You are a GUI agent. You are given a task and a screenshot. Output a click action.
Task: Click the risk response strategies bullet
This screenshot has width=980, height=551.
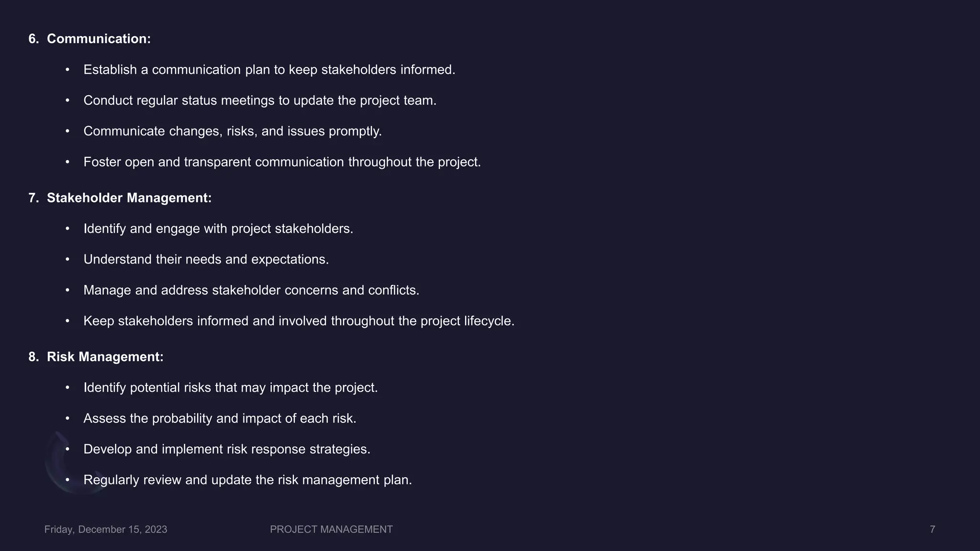[x=227, y=449]
